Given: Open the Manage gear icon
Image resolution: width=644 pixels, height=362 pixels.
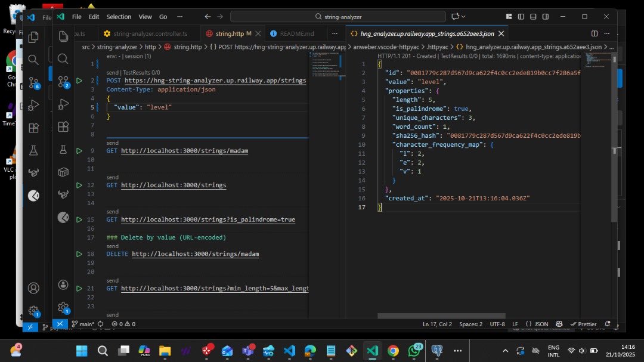Looking at the screenshot, I should (63, 308).
